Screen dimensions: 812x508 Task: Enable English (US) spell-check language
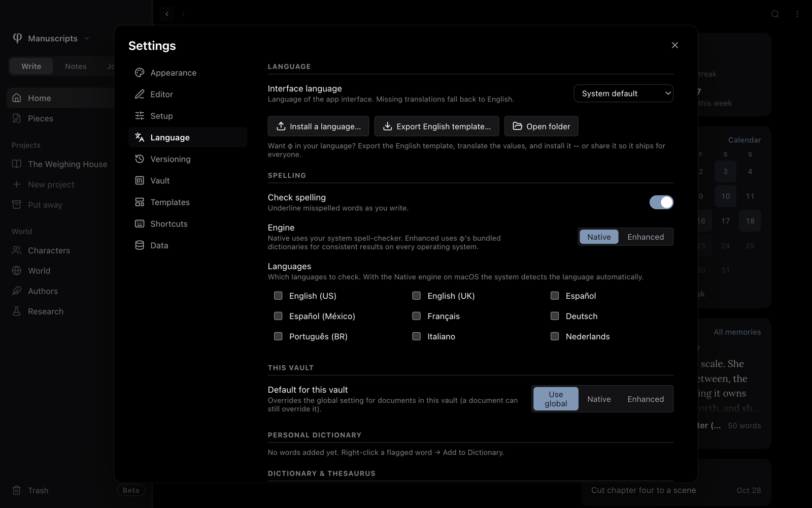point(278,296)
